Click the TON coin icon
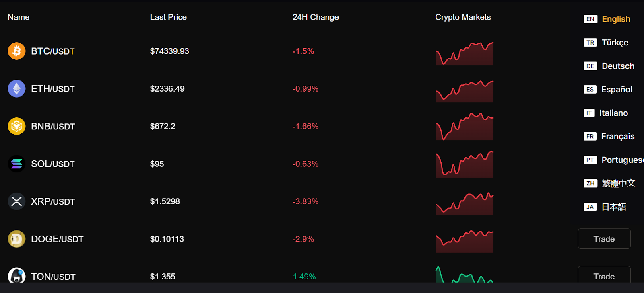The width and height of the screenshot is (644, 293). tap(16, 276)
